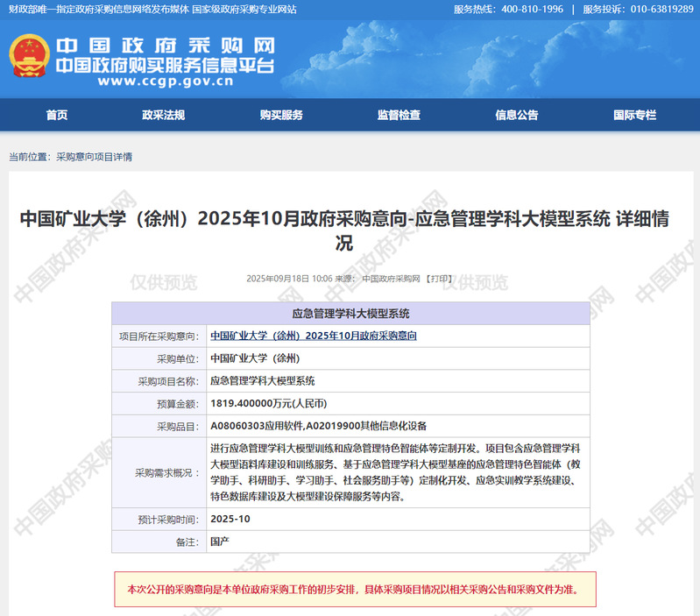Click the 中国政府购买服务信息平台 subtitle
700x616 pixels.
[x=166, y=65]
